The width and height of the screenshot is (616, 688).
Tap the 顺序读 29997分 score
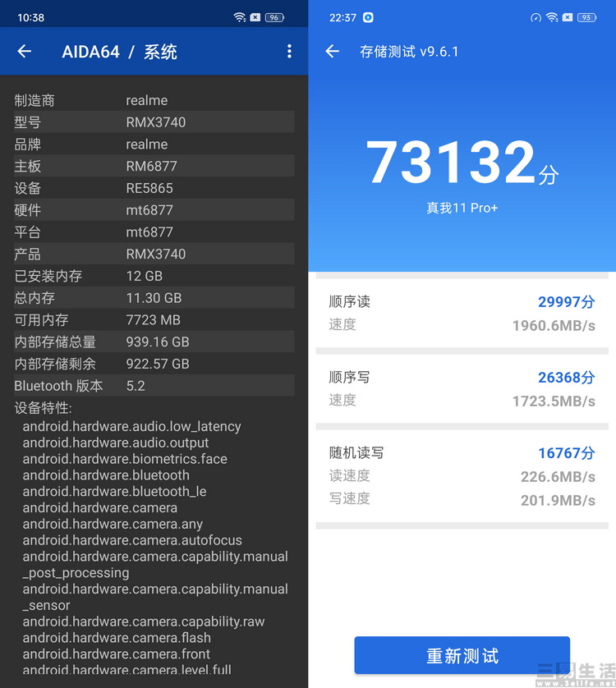(x=567, y=302)
